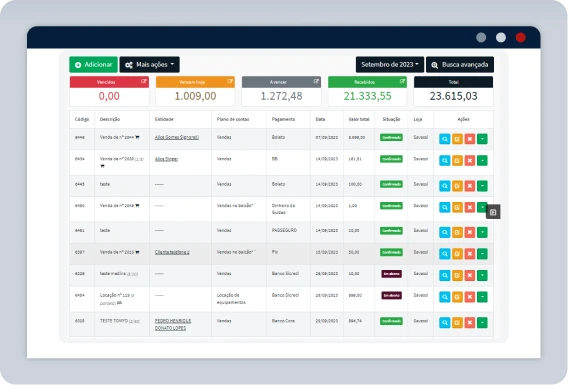
Task: Open actions dropdown for teste Boleto row
Action: coord(482,186)
